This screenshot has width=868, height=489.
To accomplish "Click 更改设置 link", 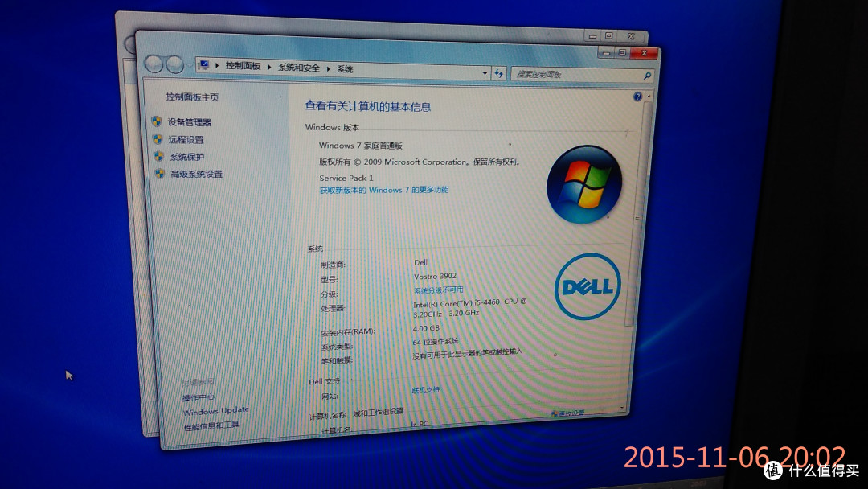I will [x=572, y=413].
